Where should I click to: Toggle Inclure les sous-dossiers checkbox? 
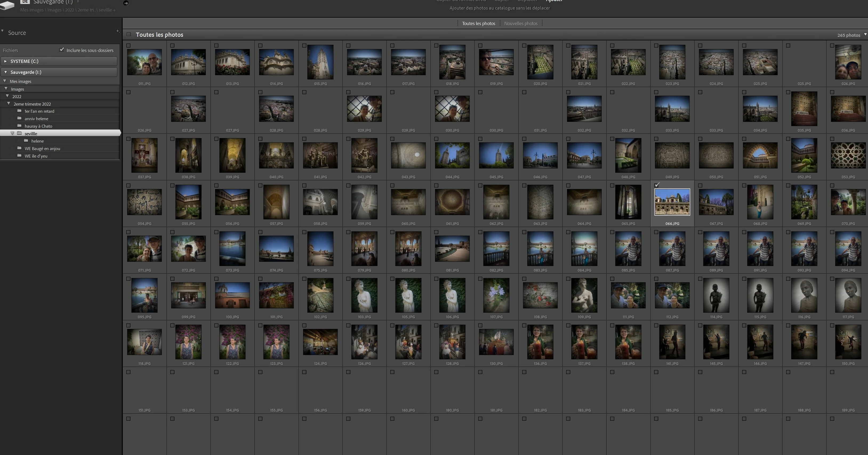[x=62, y=50]
